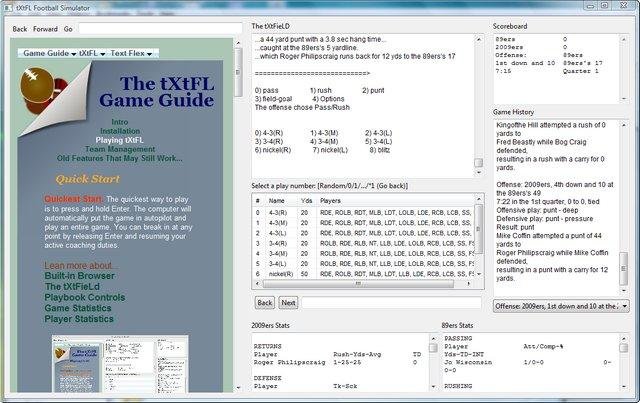This screenshot has width=640, height=403.
Task: Click the Next button below play table
Action: pyautogui.click(x=288, y=303)
